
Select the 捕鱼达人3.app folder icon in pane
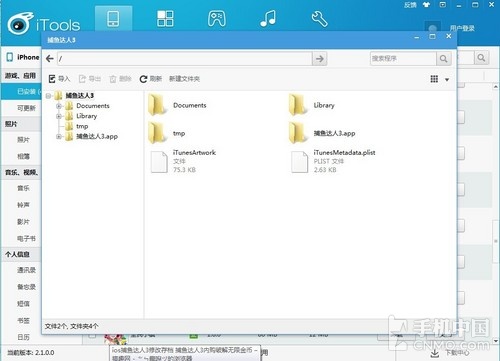click(x=298, y=133)
